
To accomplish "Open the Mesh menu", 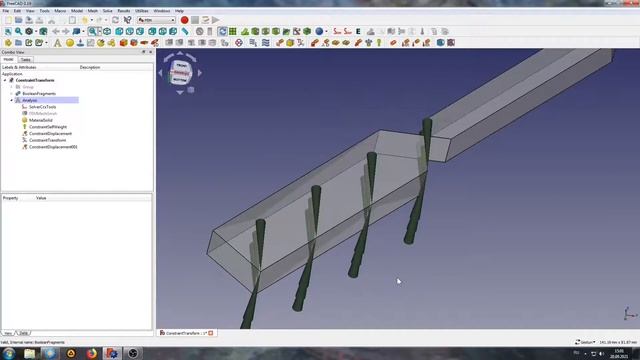I will pyautogui.click(x=93, y=11).
